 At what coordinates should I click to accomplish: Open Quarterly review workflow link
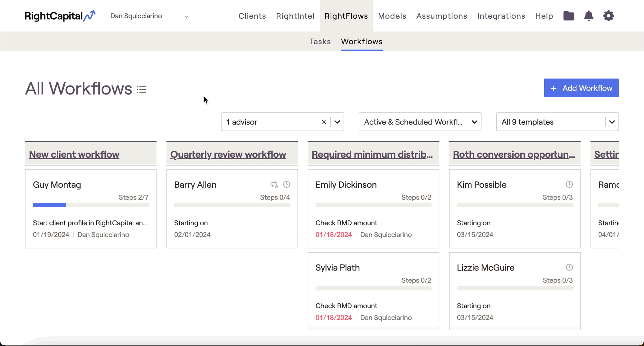coord(228,154)
